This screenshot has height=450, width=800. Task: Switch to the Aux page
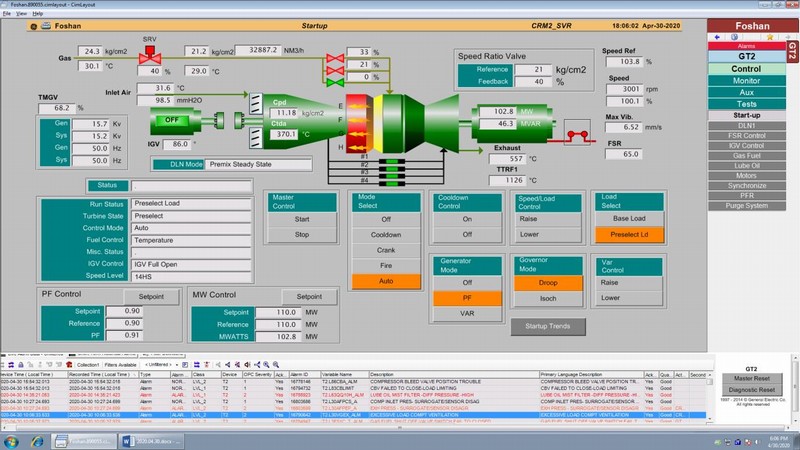(746, 92)
